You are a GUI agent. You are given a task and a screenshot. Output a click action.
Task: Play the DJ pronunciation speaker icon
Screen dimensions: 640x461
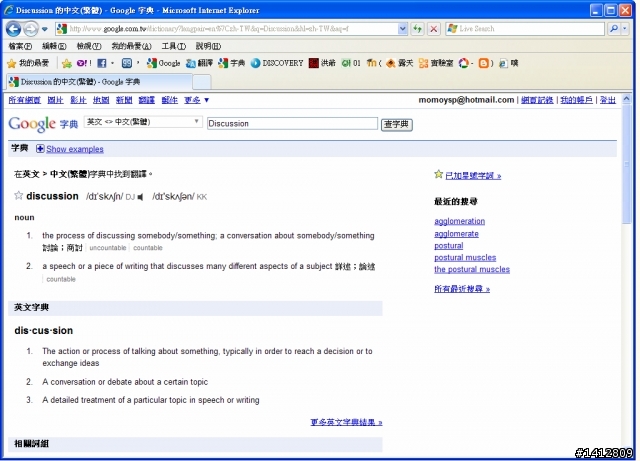[x=141, y=197]
